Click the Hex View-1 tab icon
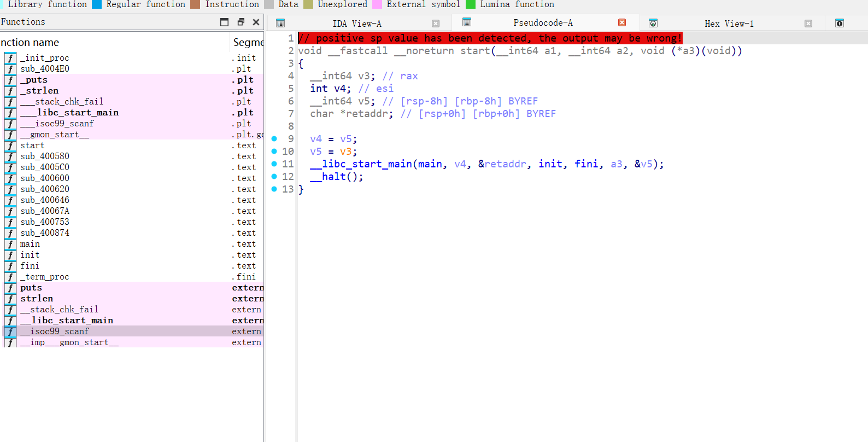 click(x=653, y=23)
